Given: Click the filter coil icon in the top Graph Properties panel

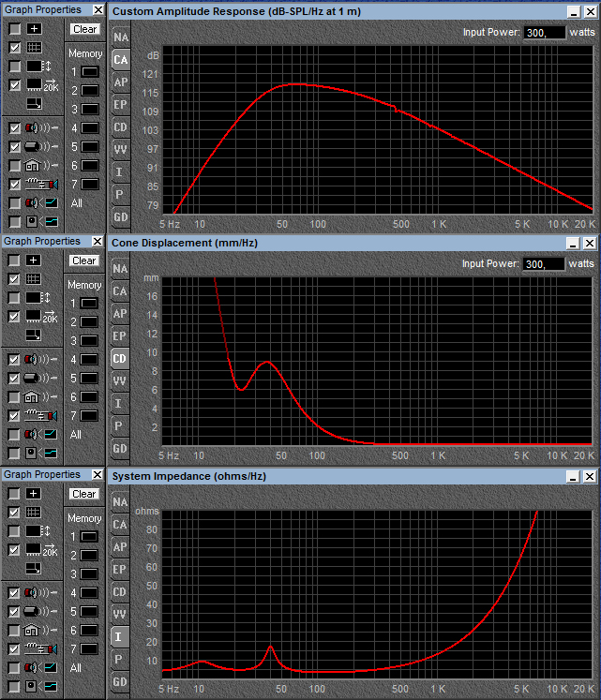Looking at the screenshot, I should pyautogui.click(x=41, y=184).
